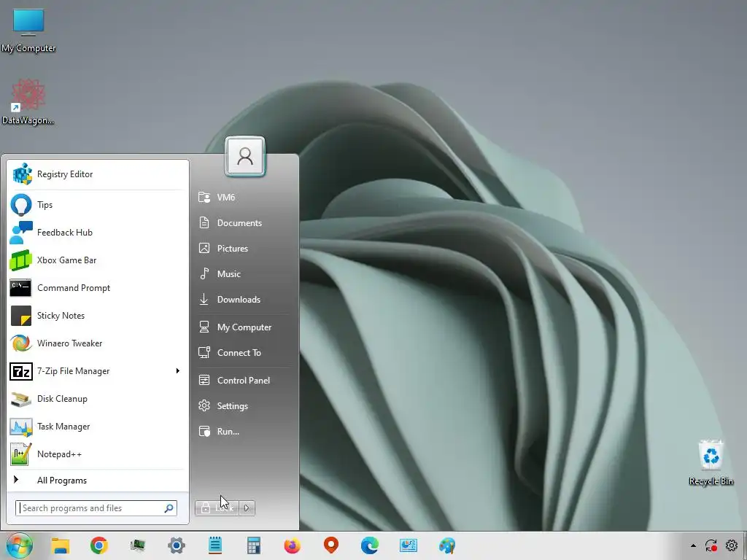Open My Computer in start menu
Viewport: 747px width, 560px height.
[x=244, y=327]
